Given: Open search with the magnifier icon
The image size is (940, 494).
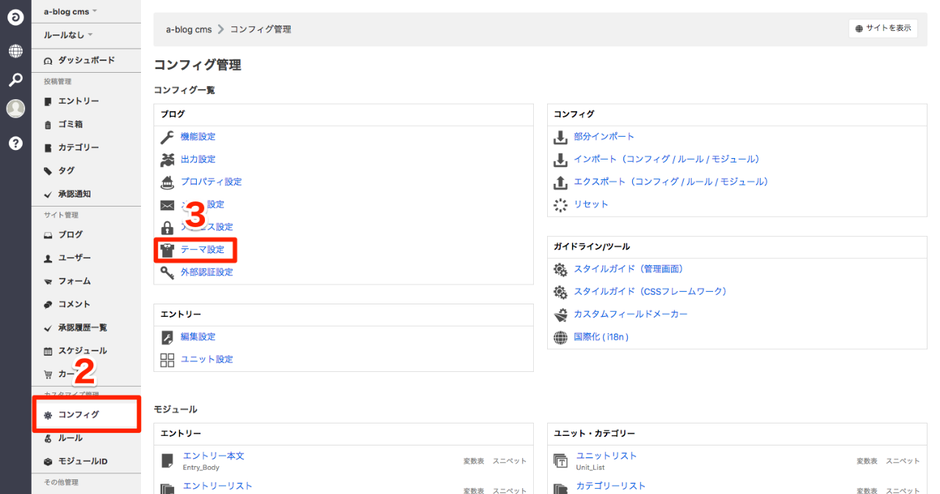Looking at the screenshot, I should pyautogui.click(x=16, y=80).
